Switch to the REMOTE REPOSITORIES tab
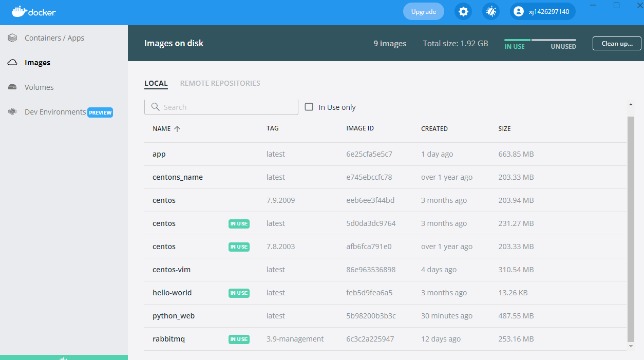 click(x=220, y=83)
